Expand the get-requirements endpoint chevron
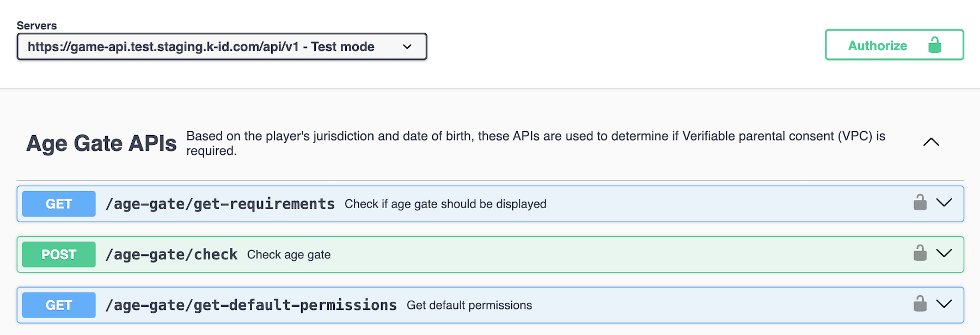 pos(944,203)
